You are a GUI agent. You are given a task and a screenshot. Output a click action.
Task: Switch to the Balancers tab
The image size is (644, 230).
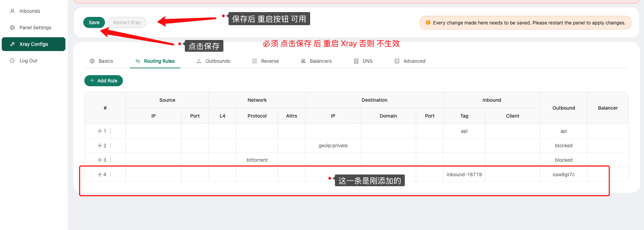316,61
